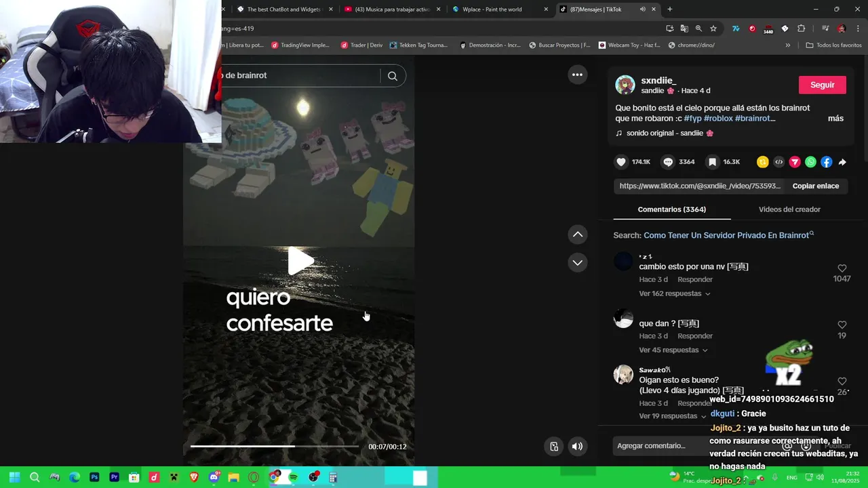
Task: Send to friends via red paper-plane icon
Action: (x=795, y=162)
